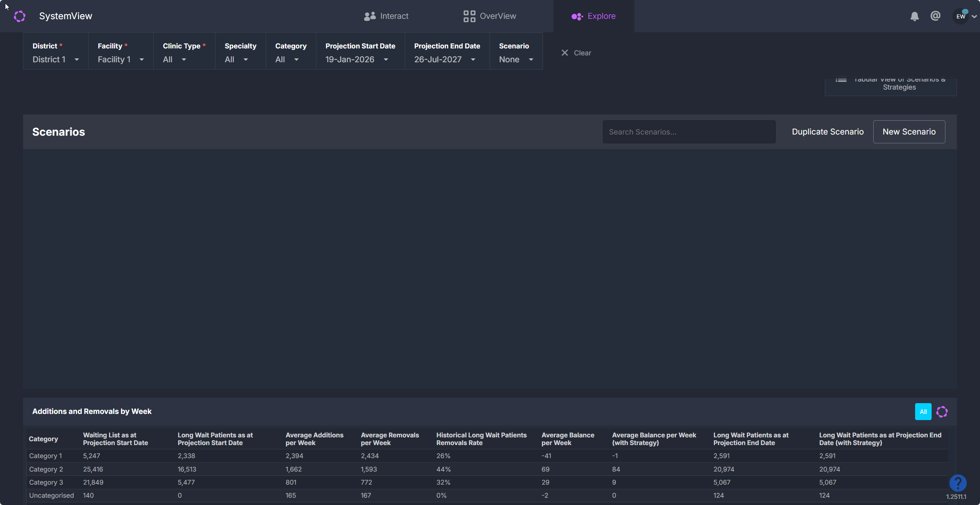Switch to the OverView tab
Screen dimensions: 980x505
click(x=490, y=16)
